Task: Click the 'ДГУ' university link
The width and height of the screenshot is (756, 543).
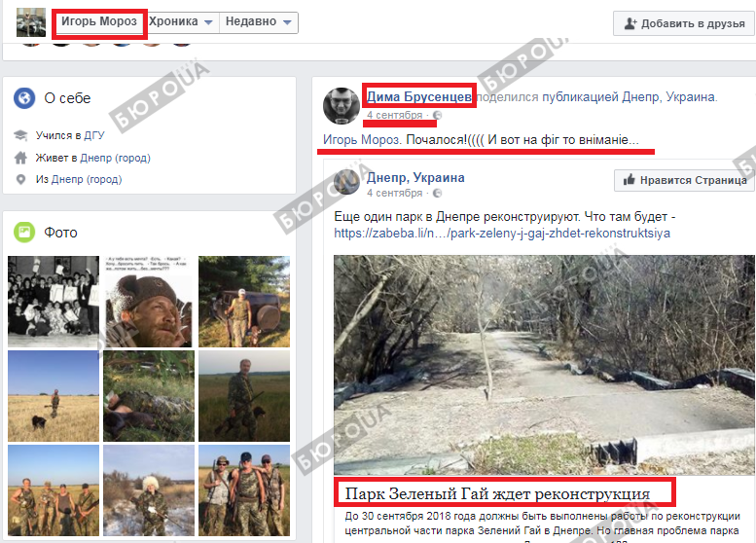Action: tap(94, 136)
